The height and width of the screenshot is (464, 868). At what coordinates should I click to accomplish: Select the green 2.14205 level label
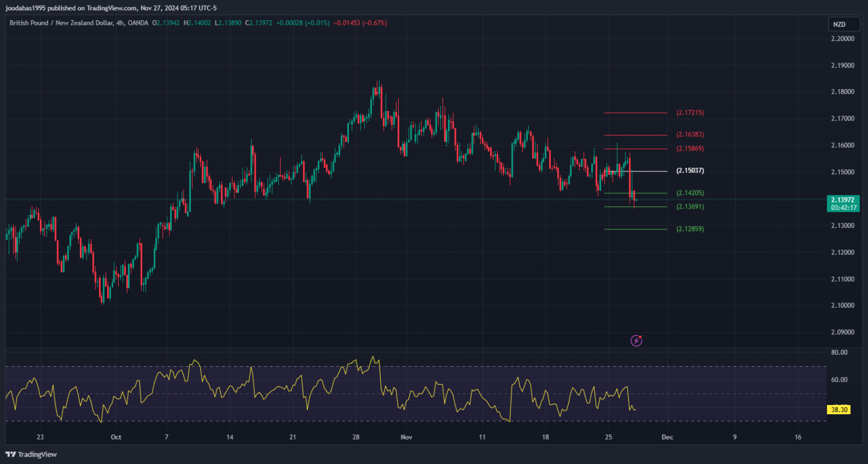[x=690, y=193]
